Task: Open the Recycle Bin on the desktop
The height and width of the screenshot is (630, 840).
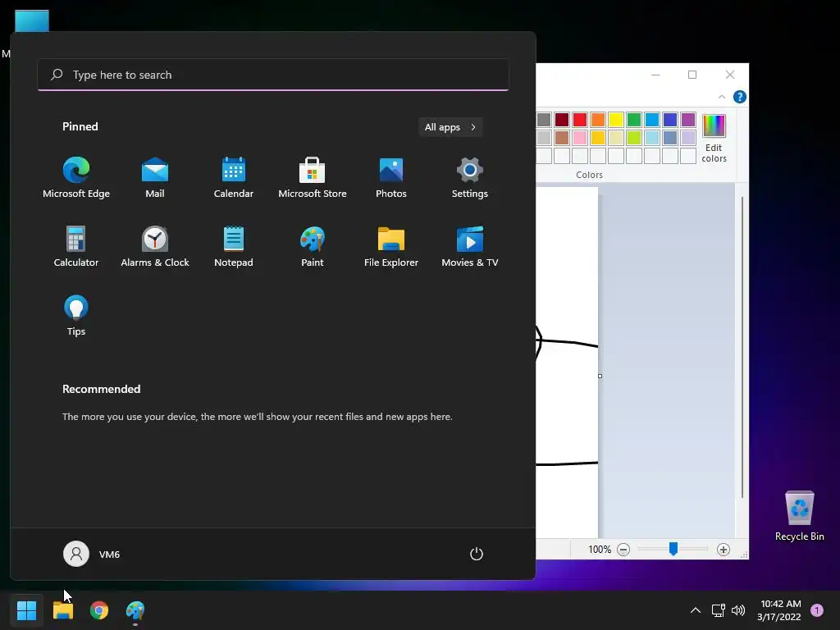Action: [800, 515]
